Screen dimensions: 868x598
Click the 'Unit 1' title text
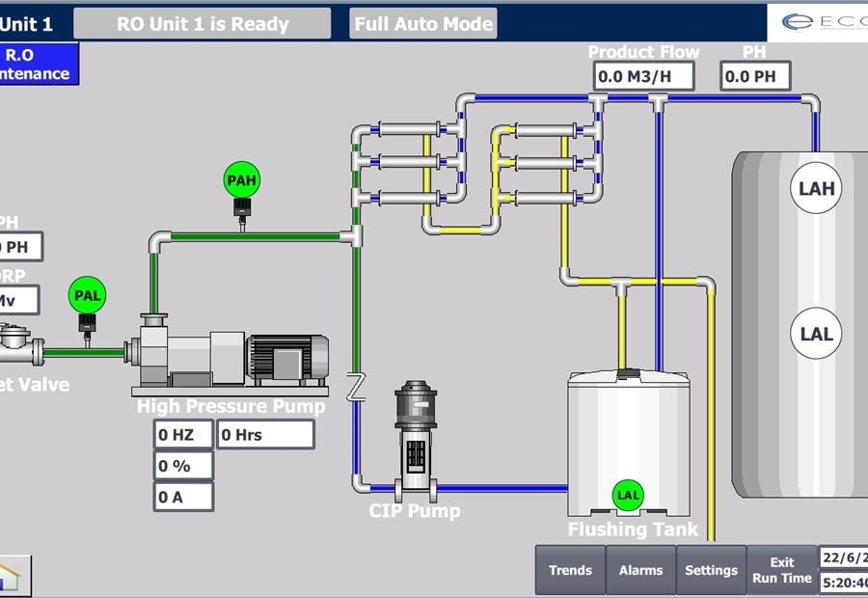[x=26, y=24]
